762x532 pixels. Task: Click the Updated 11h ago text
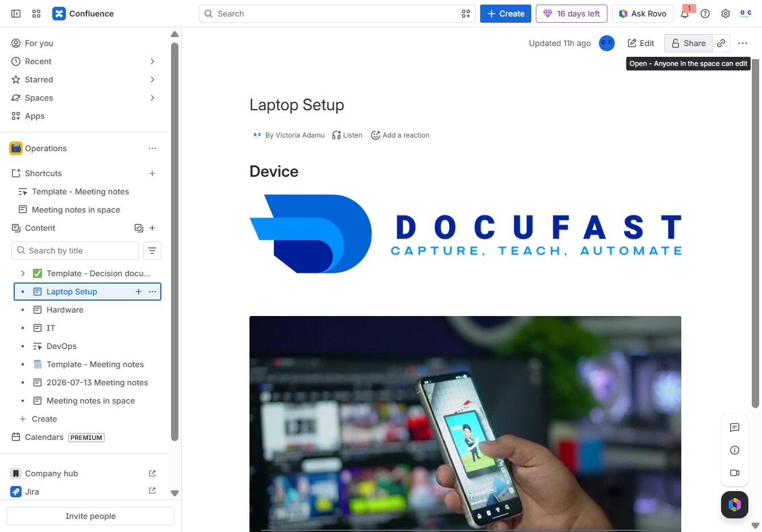tap(560, 43)
